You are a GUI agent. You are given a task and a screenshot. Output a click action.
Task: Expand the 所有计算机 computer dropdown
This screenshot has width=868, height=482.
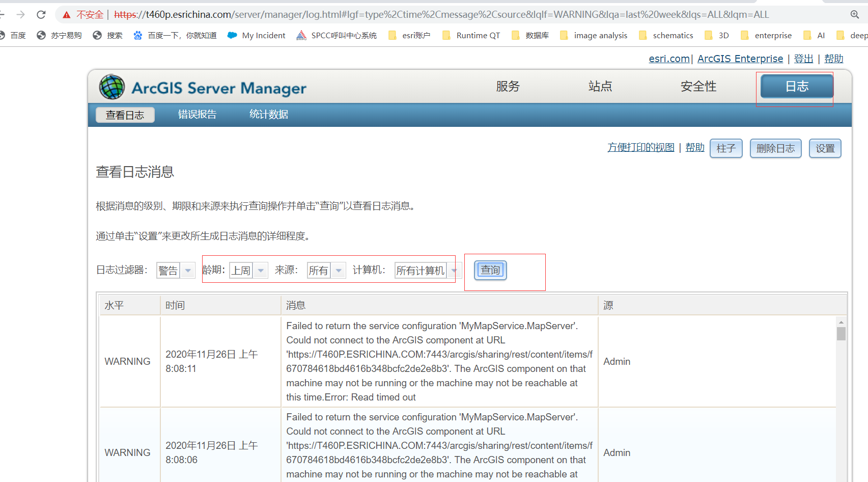pos(454,271)
